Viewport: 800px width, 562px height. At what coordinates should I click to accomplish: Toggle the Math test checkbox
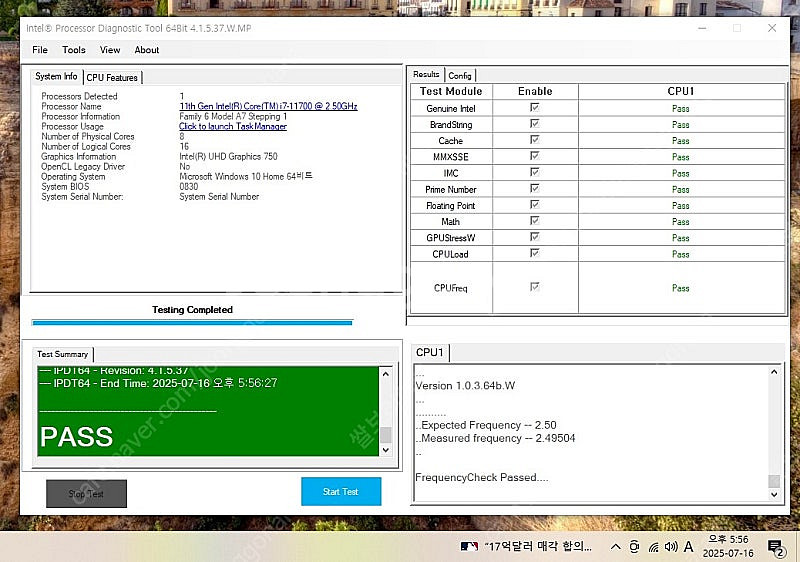(535, 221)
